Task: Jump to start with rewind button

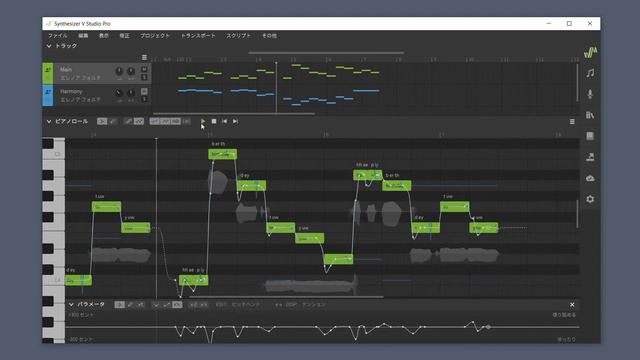Action: [x=224, y=121]
